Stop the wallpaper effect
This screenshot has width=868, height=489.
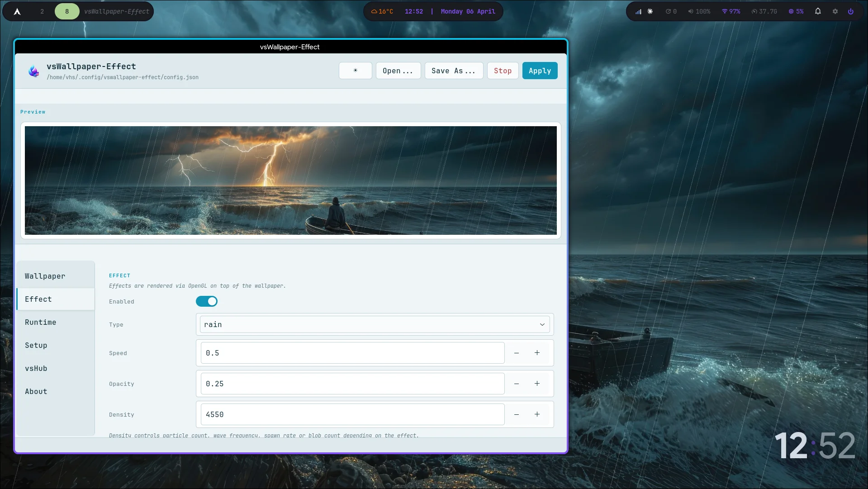click(x=503, y=71)
